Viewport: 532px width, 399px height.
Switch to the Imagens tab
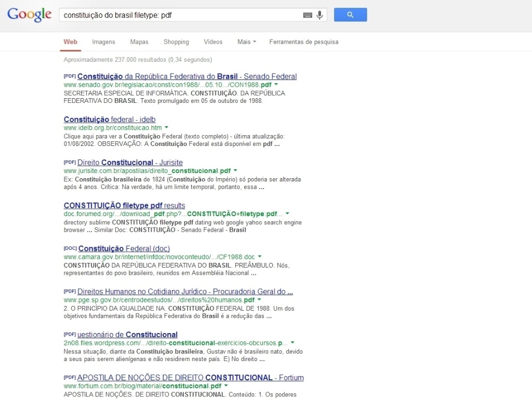[103, 42]
